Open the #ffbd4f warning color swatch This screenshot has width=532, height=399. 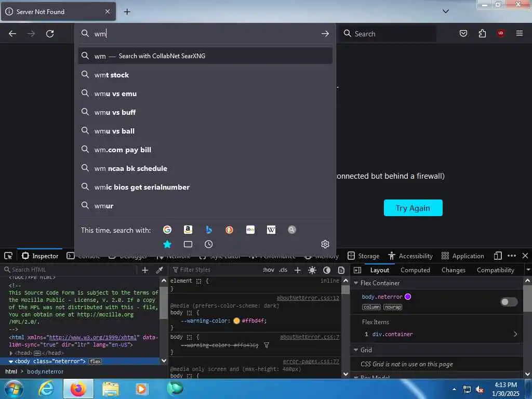click(236, 321)
